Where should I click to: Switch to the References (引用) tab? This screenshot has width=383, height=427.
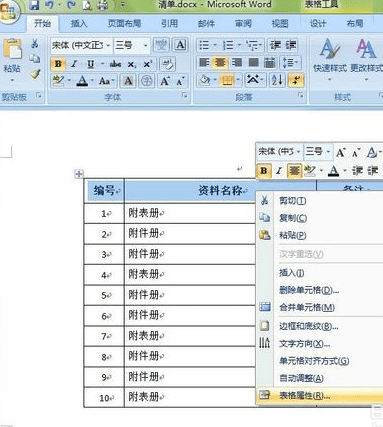tap(170, 24)
